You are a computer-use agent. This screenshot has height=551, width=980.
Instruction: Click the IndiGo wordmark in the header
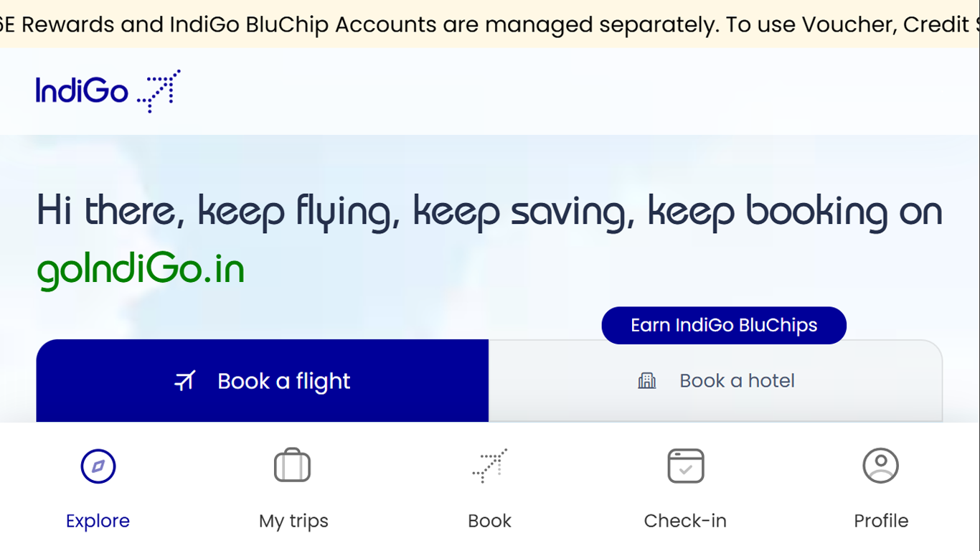coord(82,91)
